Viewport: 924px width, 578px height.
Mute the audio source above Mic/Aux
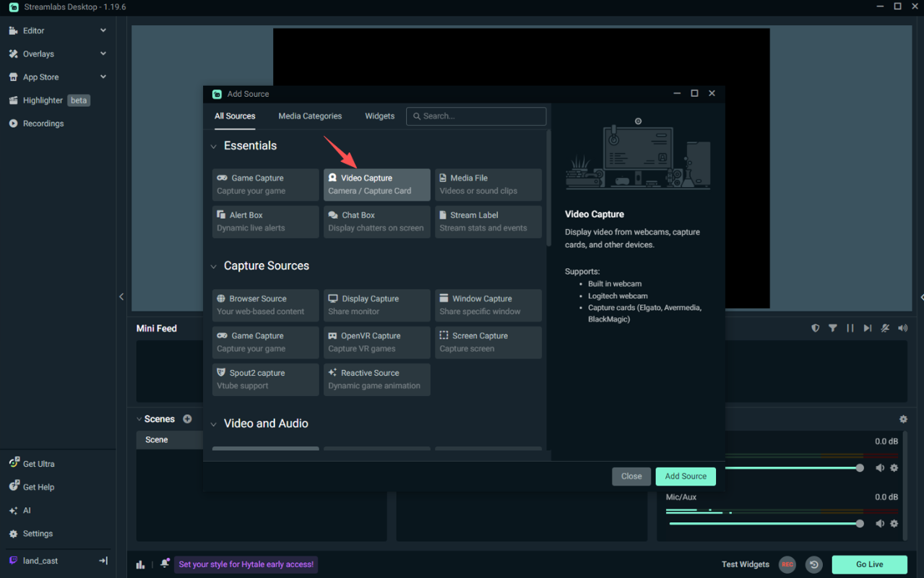[880, 468]
